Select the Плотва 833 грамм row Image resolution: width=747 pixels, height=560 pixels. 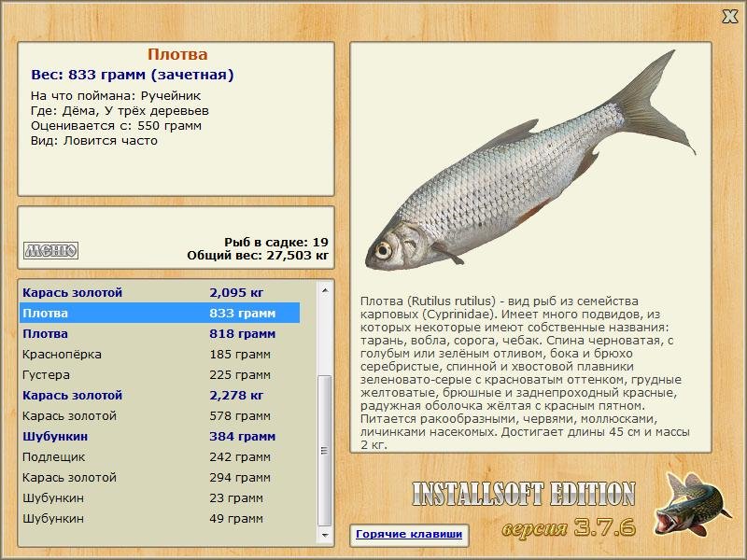(x=160, y=313)
